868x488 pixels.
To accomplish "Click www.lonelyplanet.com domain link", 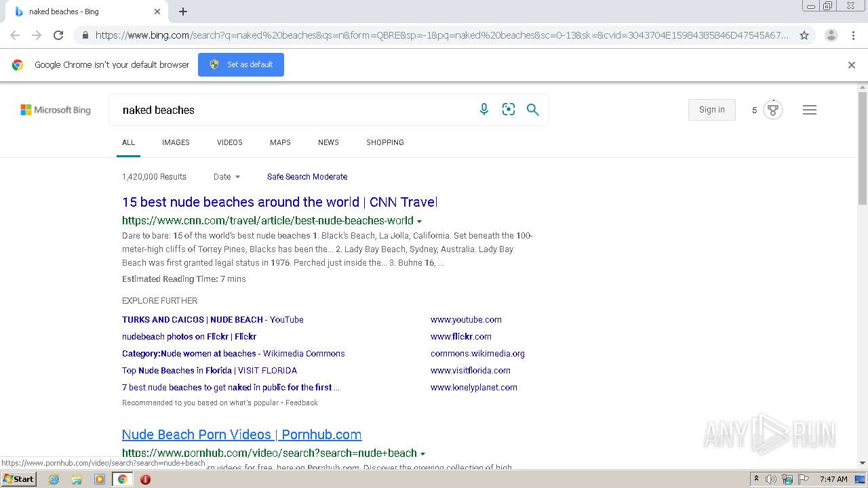I will point(474,388).
